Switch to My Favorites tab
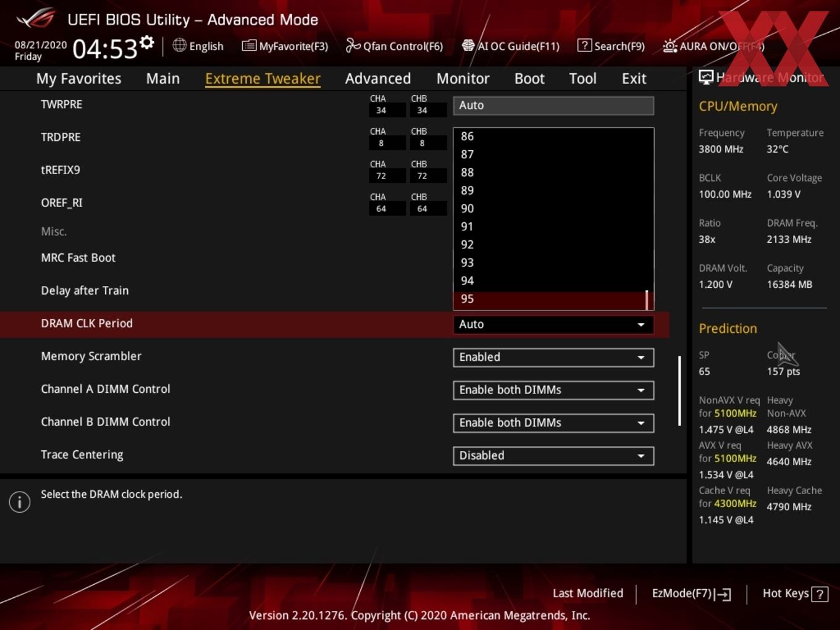This screenshot has height=630, width=840. pos(78,78)
